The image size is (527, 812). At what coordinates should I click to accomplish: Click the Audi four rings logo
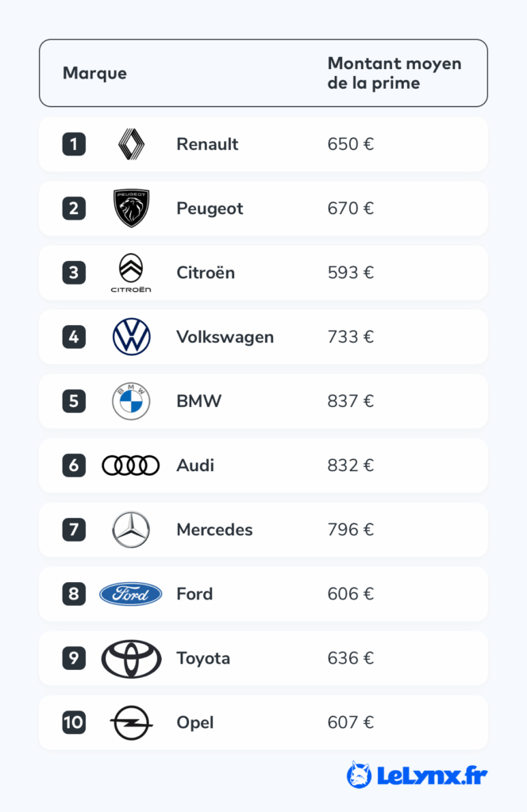131,465
